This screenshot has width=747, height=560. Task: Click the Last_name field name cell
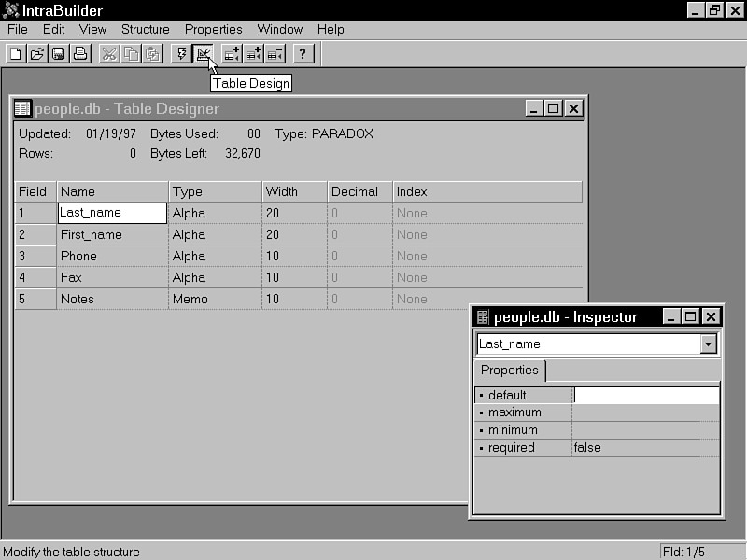click(x=112, y=213)
